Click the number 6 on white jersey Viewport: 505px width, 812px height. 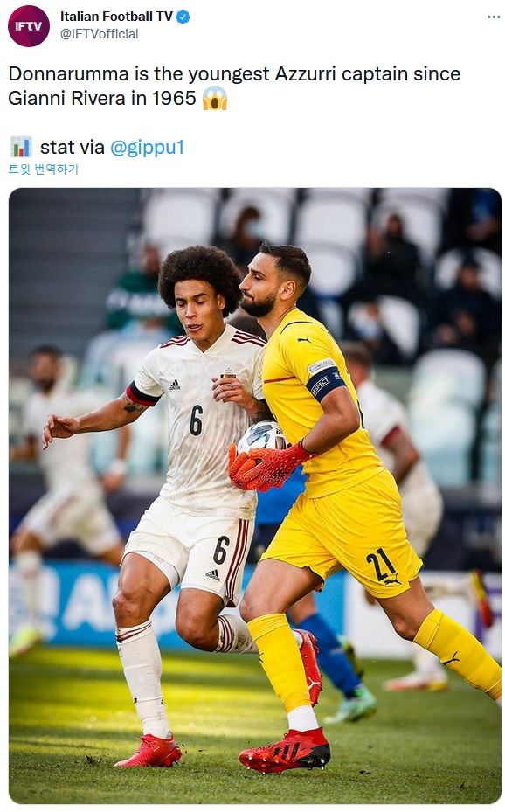point(196,420)
